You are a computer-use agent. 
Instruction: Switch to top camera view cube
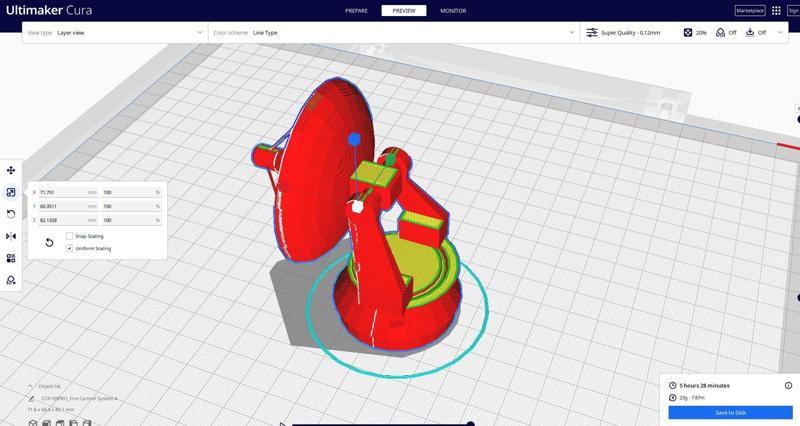click(x=60, y=423)
